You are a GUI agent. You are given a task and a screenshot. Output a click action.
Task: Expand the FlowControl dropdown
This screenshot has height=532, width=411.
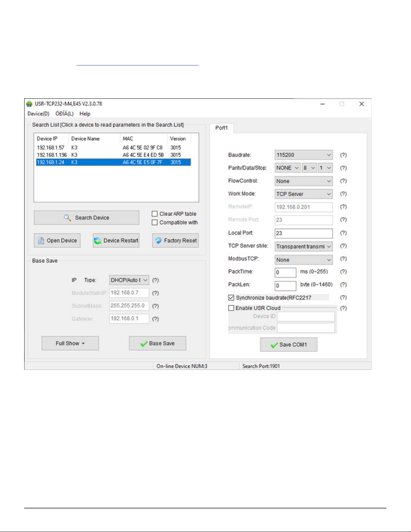point(304,181)
